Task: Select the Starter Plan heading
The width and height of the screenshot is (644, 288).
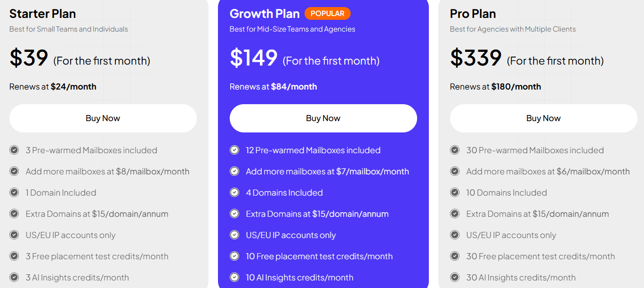Action: pos(42,14)
